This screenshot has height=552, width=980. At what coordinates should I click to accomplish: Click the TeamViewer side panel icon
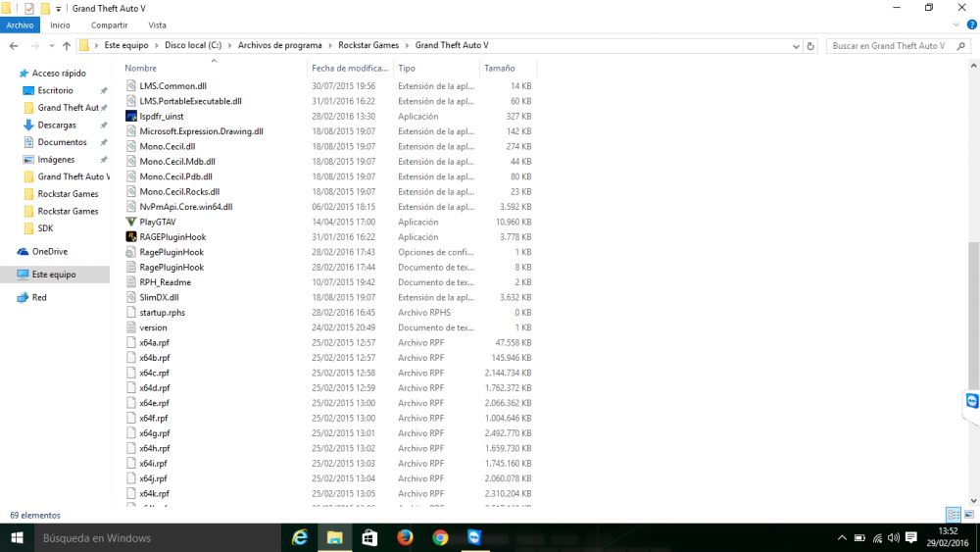click(x=972, y=401)
